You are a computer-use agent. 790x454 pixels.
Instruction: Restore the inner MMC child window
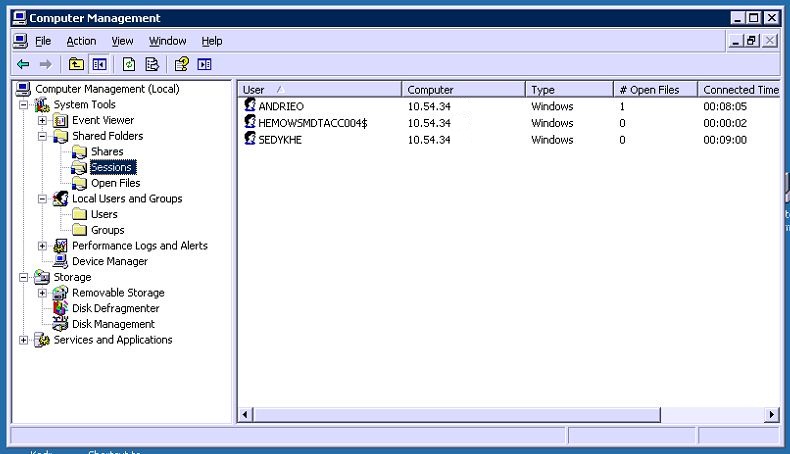tap(752, 41)
